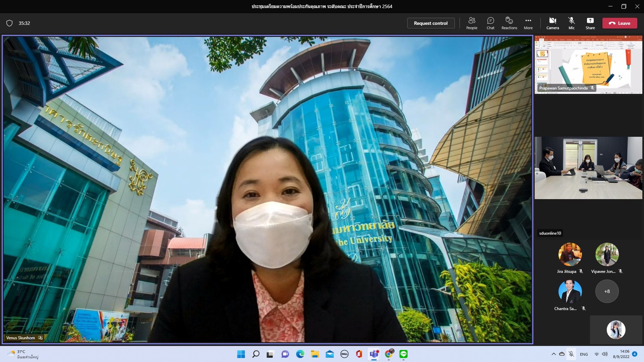Open the Share content tray

point(590,23)
